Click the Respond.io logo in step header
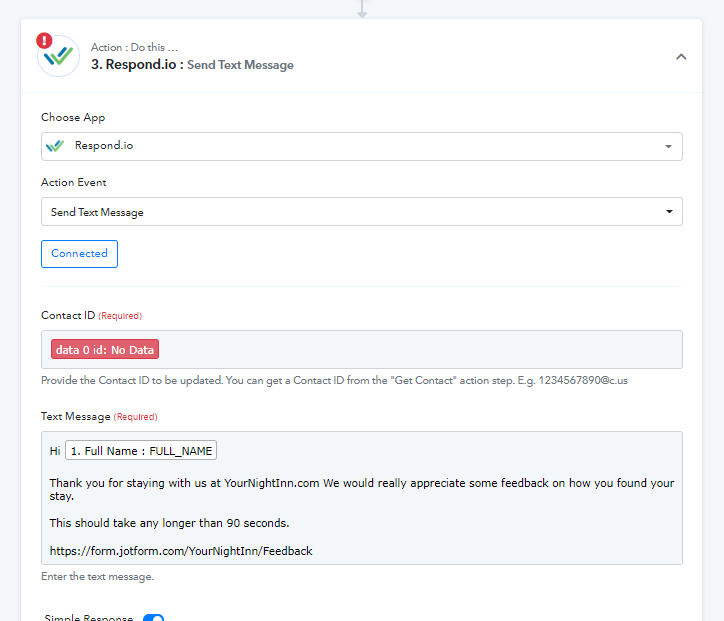 tap(58, 57)
